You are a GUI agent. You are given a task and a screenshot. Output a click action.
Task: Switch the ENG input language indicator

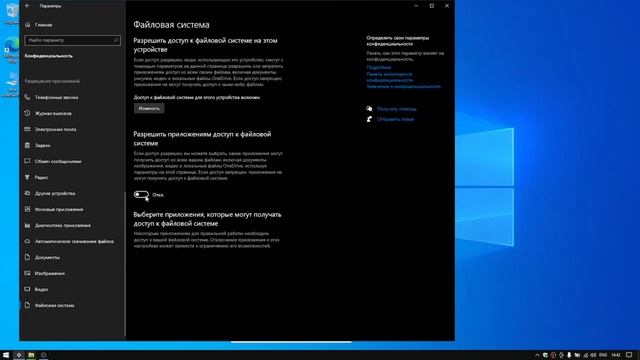[x=603, y=355]
